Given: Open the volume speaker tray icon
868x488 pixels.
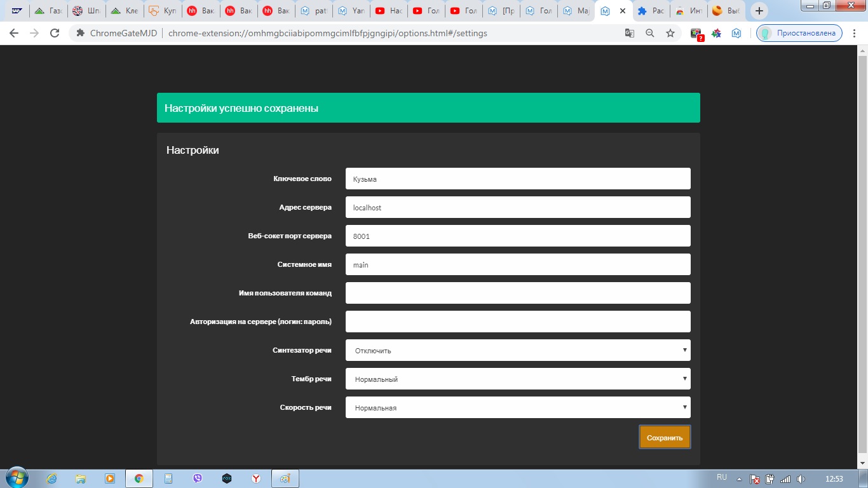Looking at the screenshot, I should click(x=801, y=479).
